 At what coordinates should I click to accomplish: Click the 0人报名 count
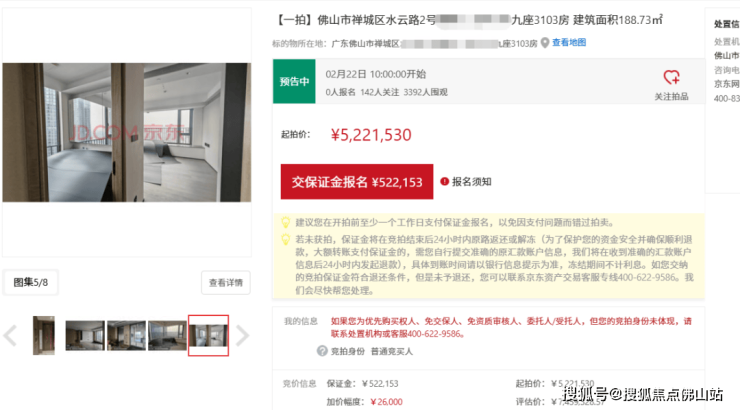click(x=340, y=92)
